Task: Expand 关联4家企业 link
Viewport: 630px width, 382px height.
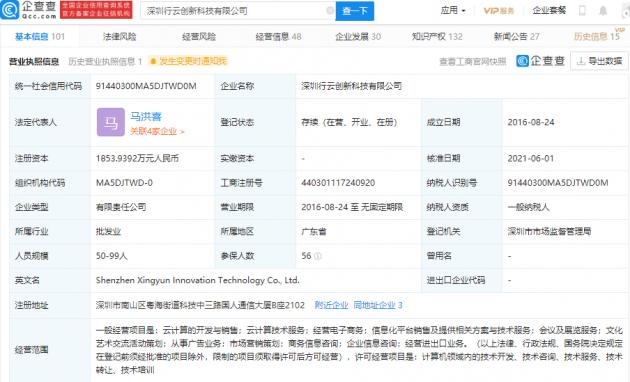Action: pyautogui.click(x=157, y=131)
